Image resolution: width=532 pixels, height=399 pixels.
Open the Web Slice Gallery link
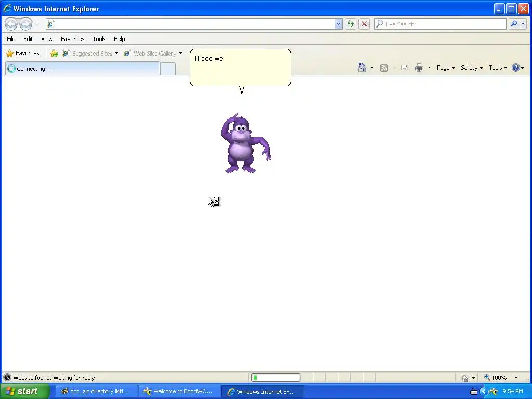[x=150, y=54]
